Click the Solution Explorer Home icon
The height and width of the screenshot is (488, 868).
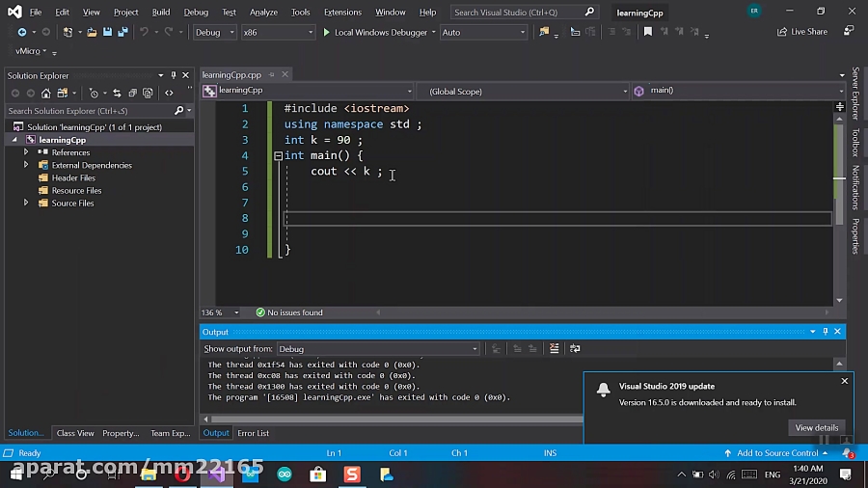click(46, 93)
